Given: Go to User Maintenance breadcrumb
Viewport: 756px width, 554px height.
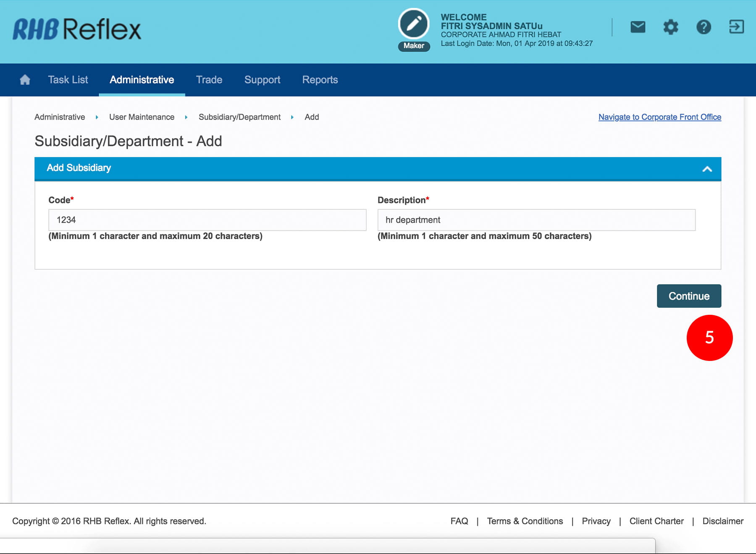Looking at the screenshot, I should tap(142, 117).
